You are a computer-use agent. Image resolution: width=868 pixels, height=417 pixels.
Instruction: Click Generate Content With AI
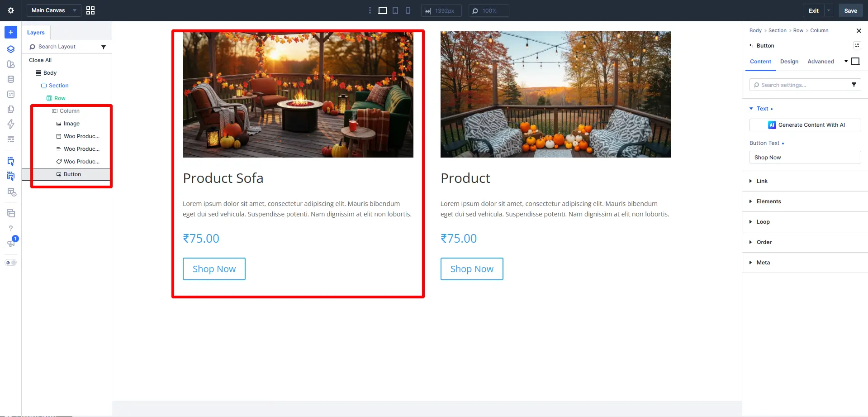tap(805, 125)
